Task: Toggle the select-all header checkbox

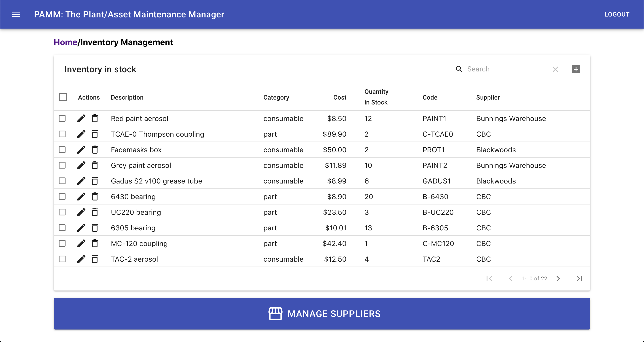Action: (63, 97)
